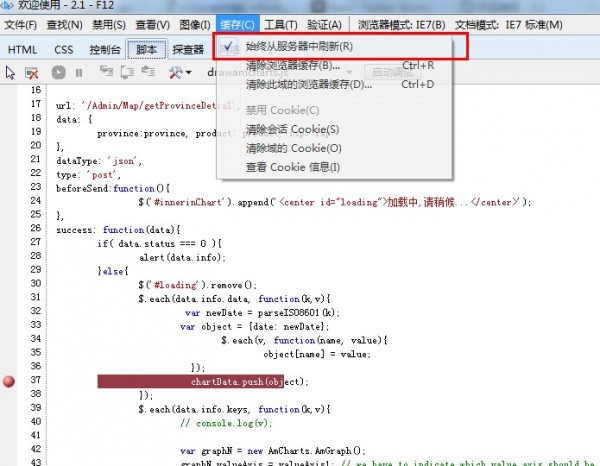Viewport: 600px width, 466px height.
Task: Click the pause/break all button
Action: [79, 73]
